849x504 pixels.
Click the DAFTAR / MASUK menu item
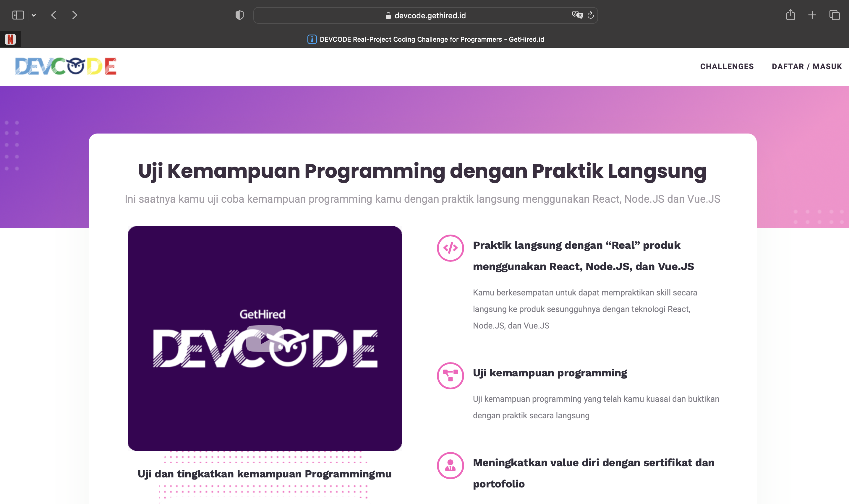(x=807, y=66)
